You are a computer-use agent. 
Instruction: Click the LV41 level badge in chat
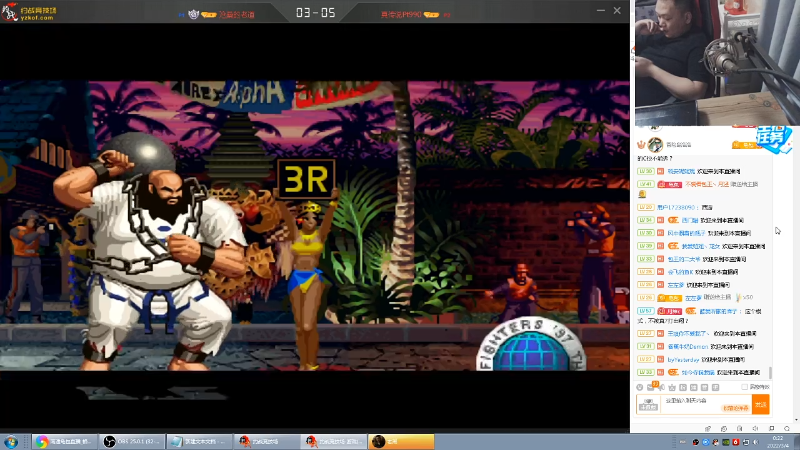tap(646, 184)
